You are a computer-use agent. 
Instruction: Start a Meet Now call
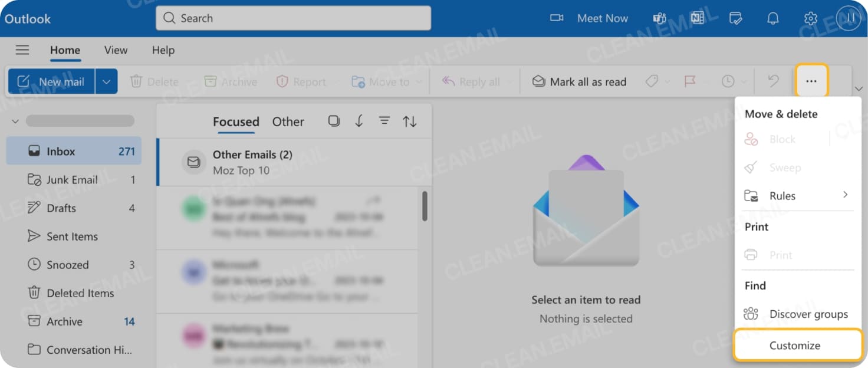[x=590, y=18]
